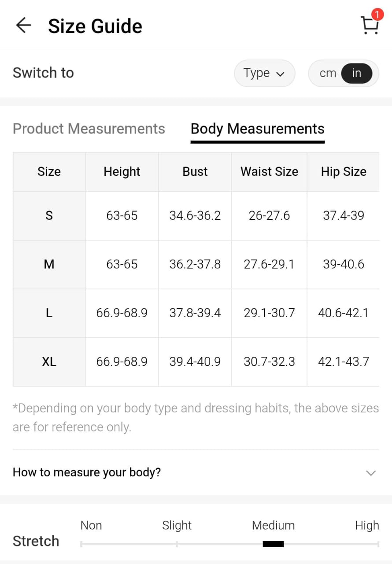Select the Body Measurements tab
This screenshot has height=564, width=392.
point(257,129)
